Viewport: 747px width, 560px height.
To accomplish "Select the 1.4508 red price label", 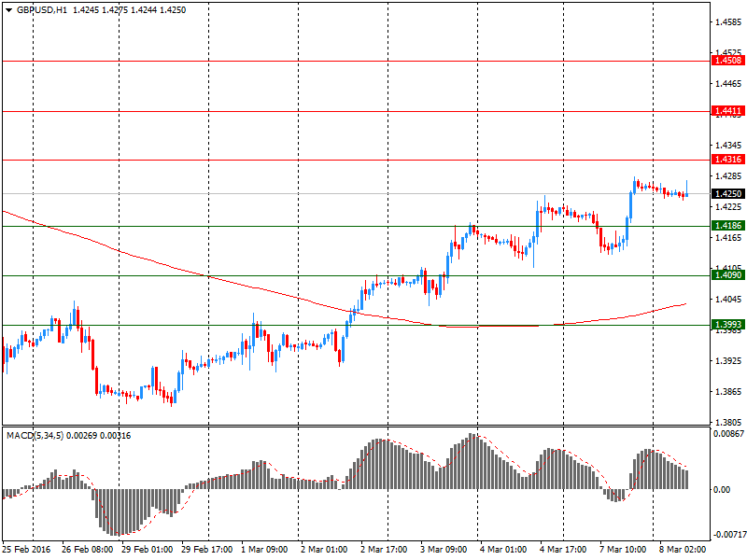I will 728,61.
